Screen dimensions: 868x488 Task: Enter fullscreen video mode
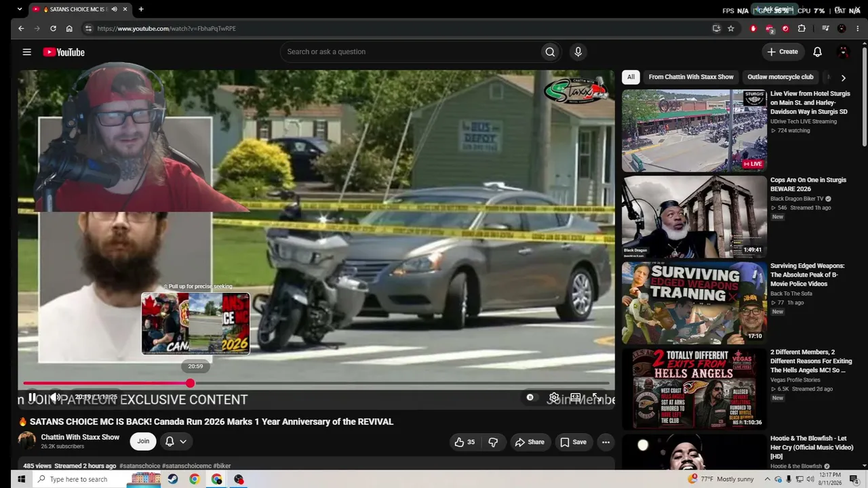[596, 397]
